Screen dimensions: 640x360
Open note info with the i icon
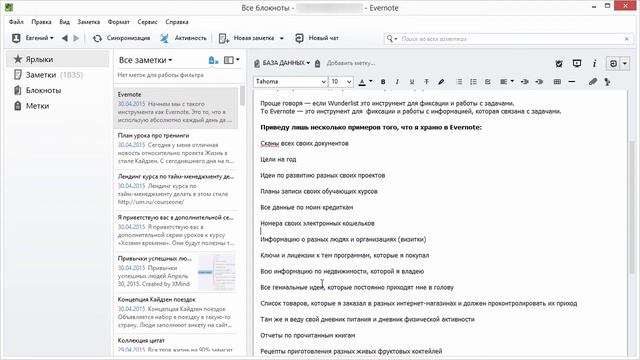coord(594,63)
